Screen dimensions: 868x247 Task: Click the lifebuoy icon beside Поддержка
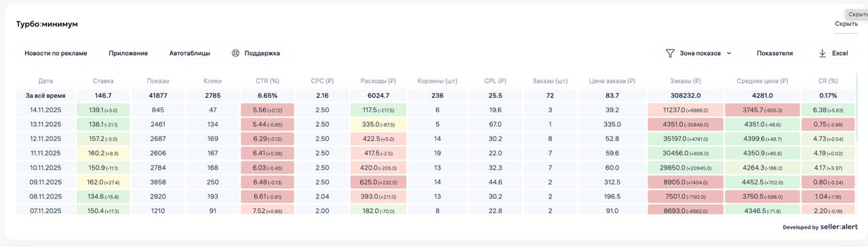[235, 53]
